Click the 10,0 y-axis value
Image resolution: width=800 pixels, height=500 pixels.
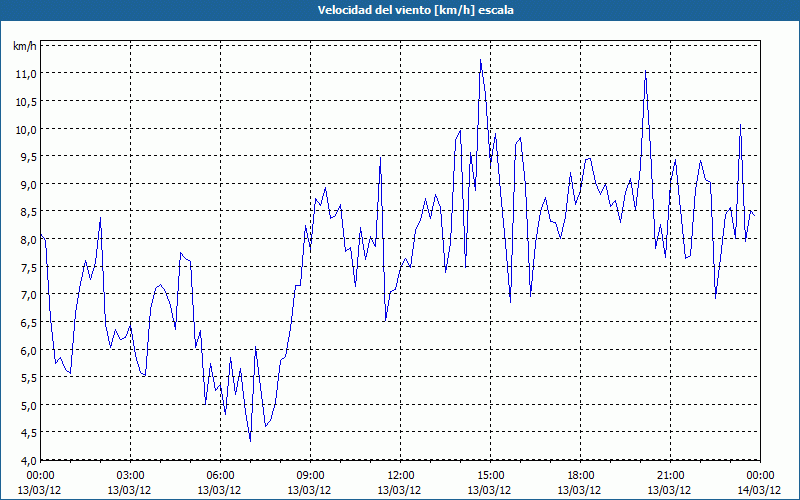click(26, 129)
